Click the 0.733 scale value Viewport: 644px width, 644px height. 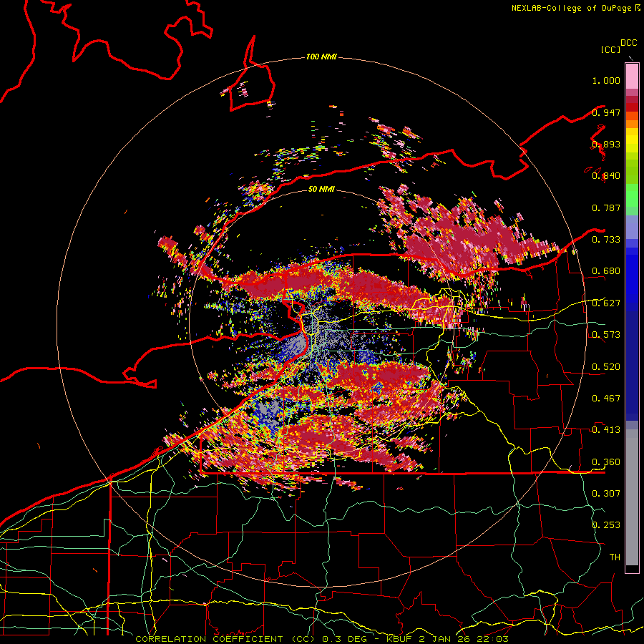click(x=606, y=240)
